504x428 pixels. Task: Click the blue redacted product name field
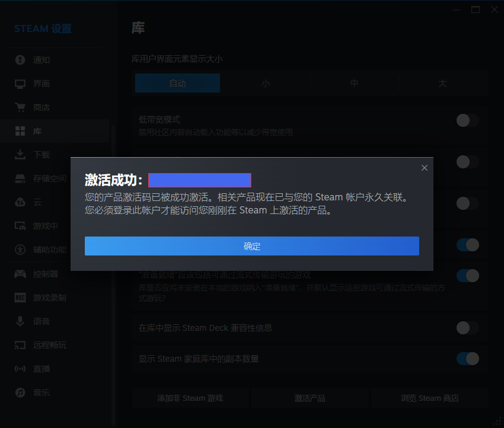tap(200, 180)
